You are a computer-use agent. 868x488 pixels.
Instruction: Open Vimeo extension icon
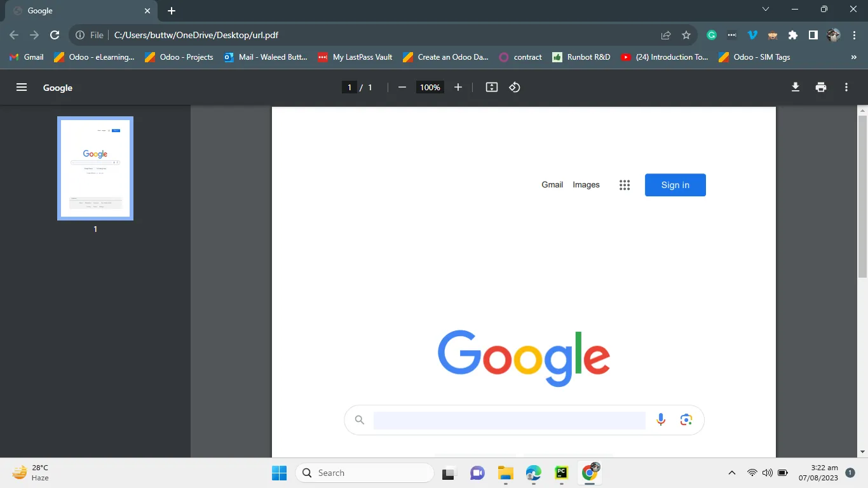click(752, 36)
